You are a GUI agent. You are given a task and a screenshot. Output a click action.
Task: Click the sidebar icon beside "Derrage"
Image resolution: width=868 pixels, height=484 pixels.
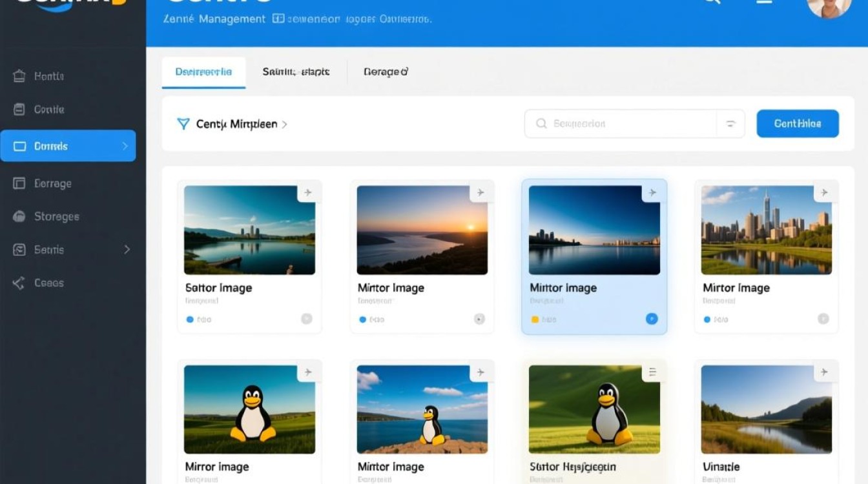pyautogui.click(x=19, y=183)
